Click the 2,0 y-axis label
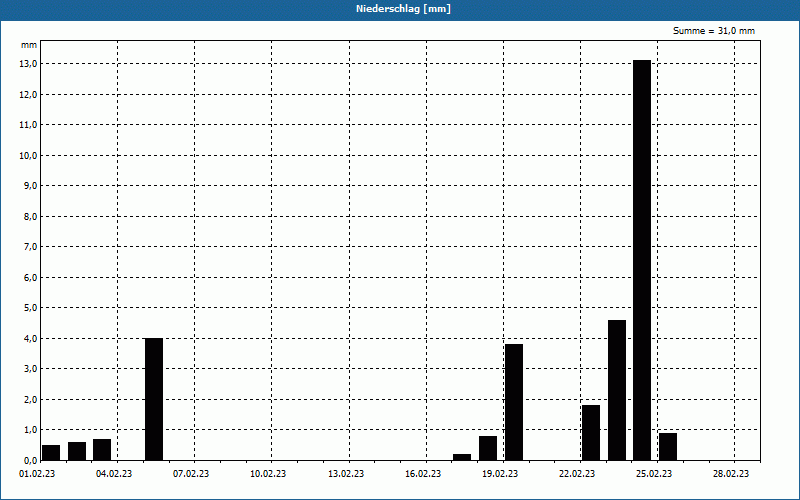800x500 pixels. pos(30,399)
